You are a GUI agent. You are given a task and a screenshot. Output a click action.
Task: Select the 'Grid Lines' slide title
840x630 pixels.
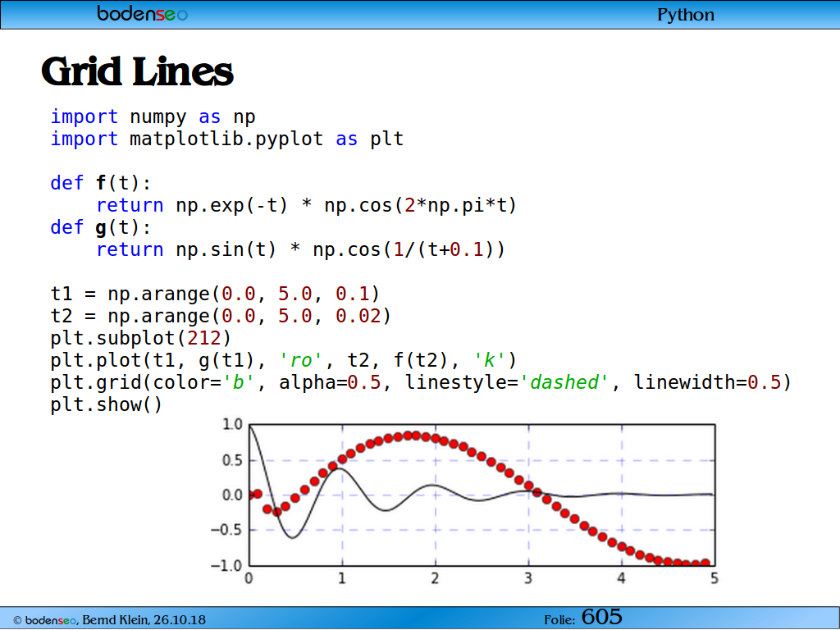tap(137, 71)
